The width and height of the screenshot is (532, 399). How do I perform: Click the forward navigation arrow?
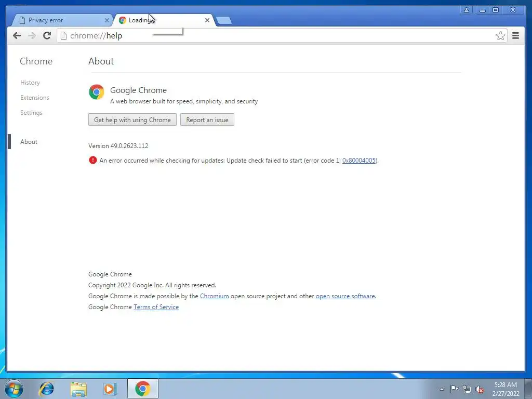point(32,36)
